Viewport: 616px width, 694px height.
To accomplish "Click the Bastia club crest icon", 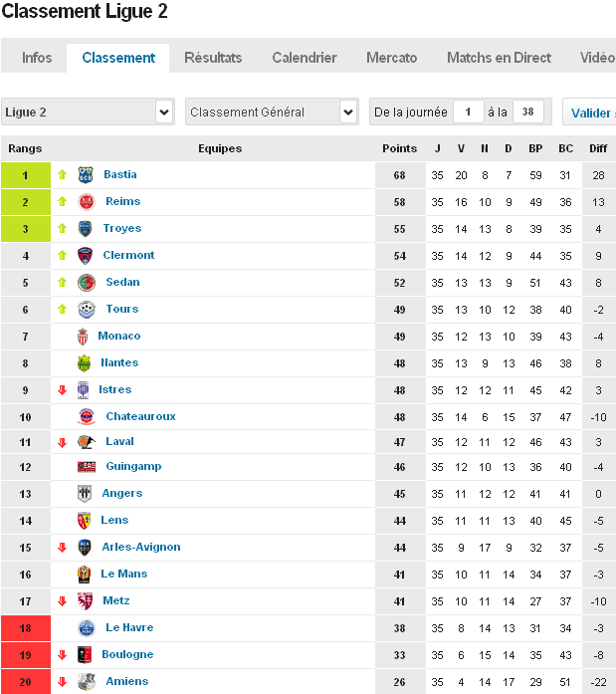I will 86,175.
